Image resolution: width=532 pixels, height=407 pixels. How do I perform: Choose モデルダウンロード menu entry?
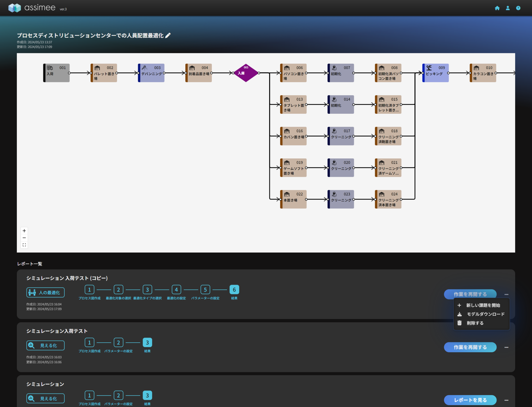485,314
